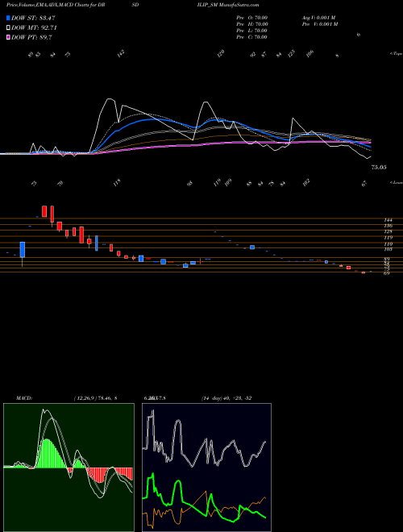Click the '103' price level label
Screen dimensions: 403x532
click(x=388, y=249)
